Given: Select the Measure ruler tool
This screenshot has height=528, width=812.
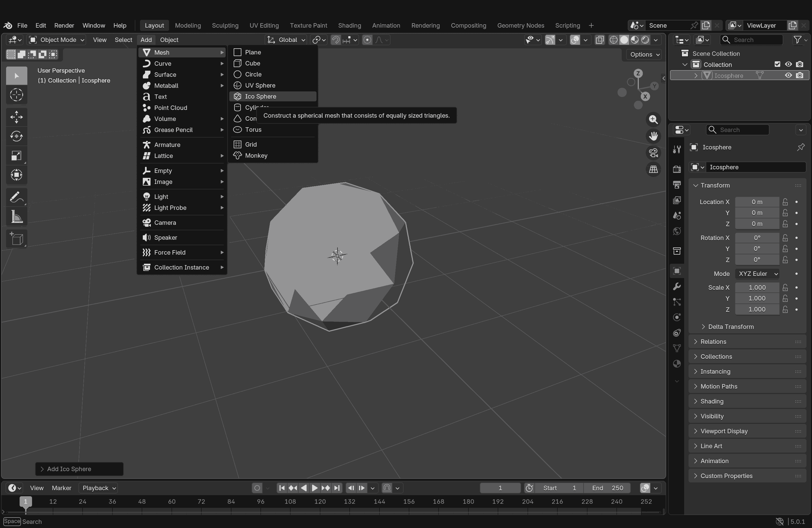Looking at the screenshot, I should 16,217.
